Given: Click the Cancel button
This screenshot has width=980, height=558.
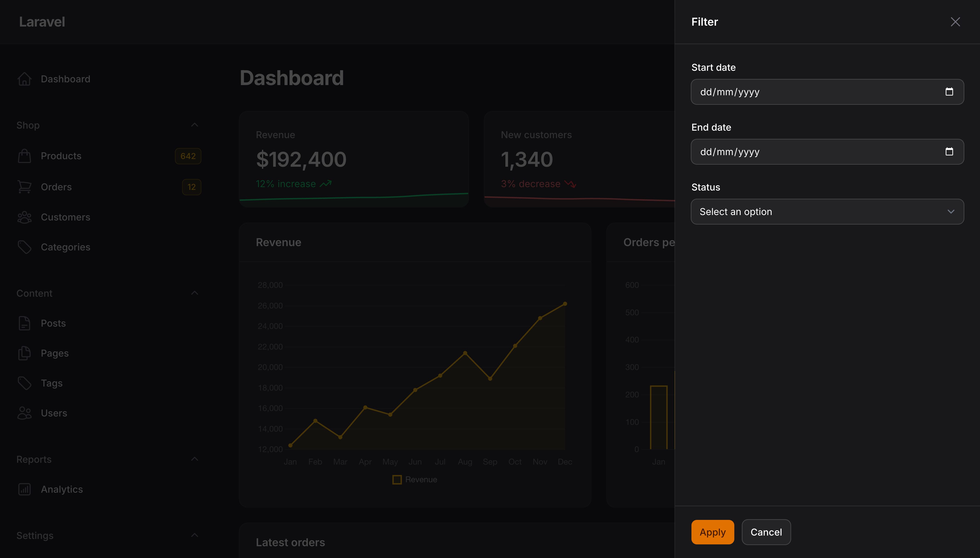Looking at the screenshot, I should pos(766,532).
